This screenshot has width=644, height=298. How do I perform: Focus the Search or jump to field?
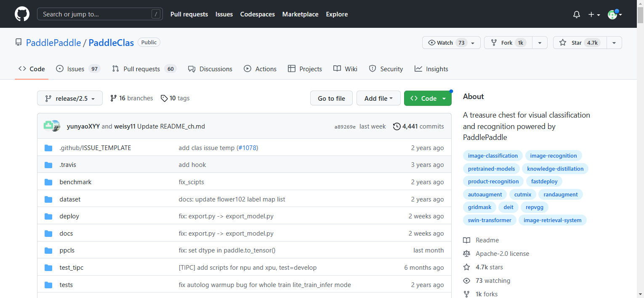tap(100, 14)
